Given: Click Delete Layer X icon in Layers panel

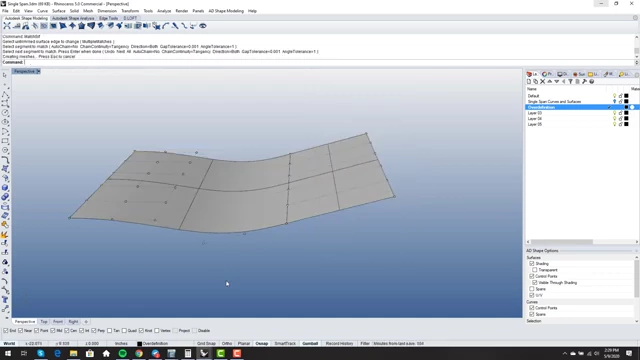Looking at the screenshot, I should click(x=542, y=82).
